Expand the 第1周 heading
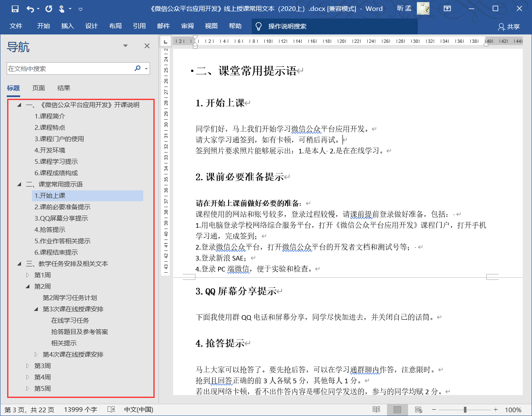 pos(28,275)
